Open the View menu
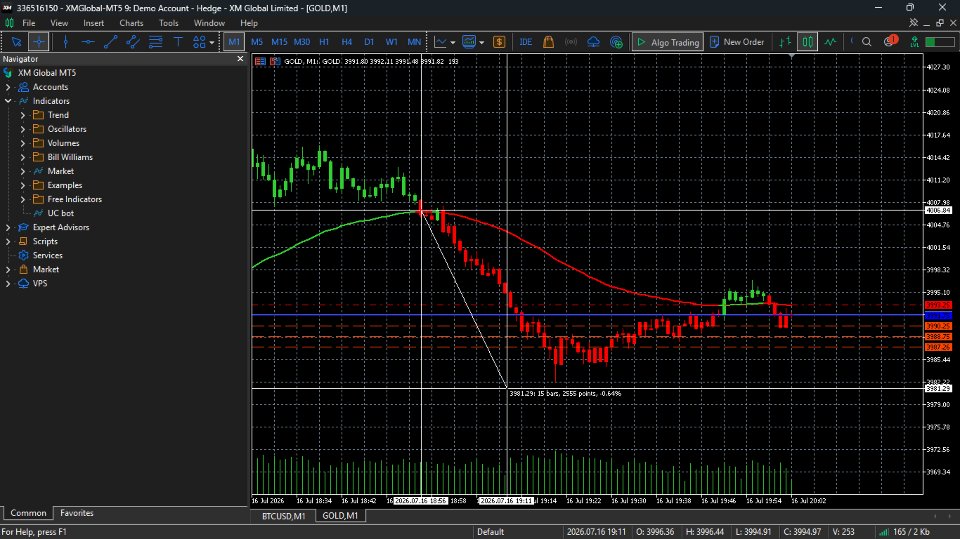This screenshot has height=539, width=960. click(x=59, y=23)
